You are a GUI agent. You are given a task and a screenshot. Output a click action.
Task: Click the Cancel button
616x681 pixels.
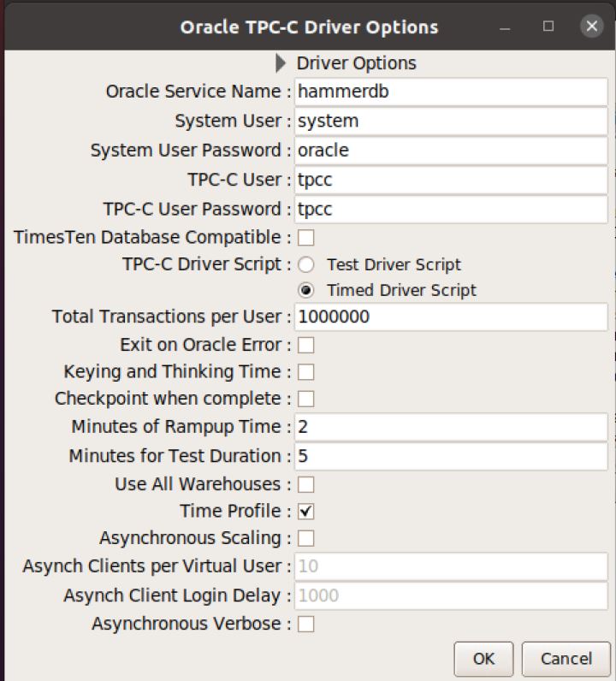click(x=566, y=659)
